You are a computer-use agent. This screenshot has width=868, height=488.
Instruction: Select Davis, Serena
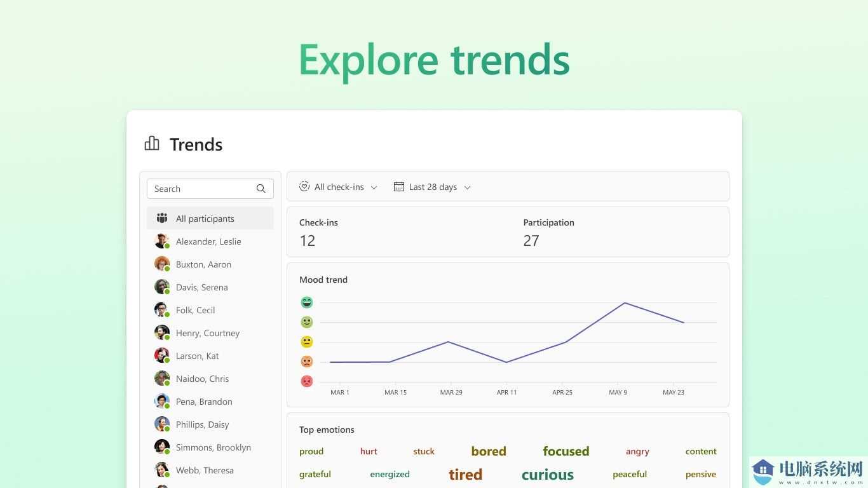pos(210,287)
